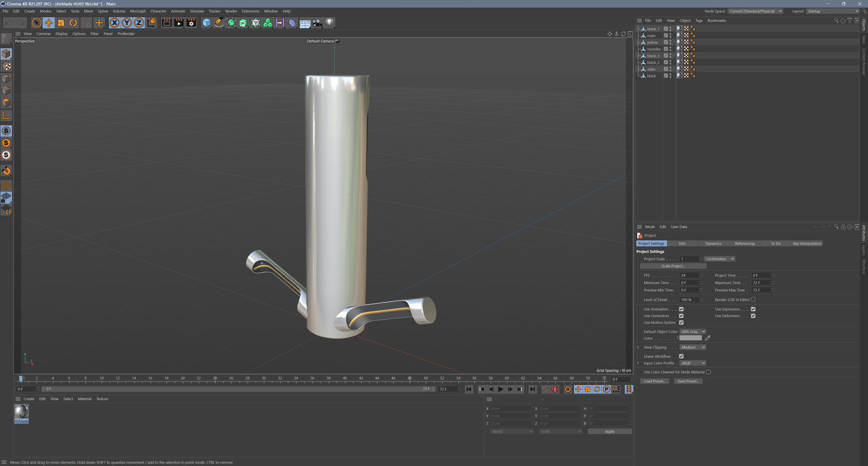Click the Project Color swatch
868x466 pixels.
click(x=690, y=338)
